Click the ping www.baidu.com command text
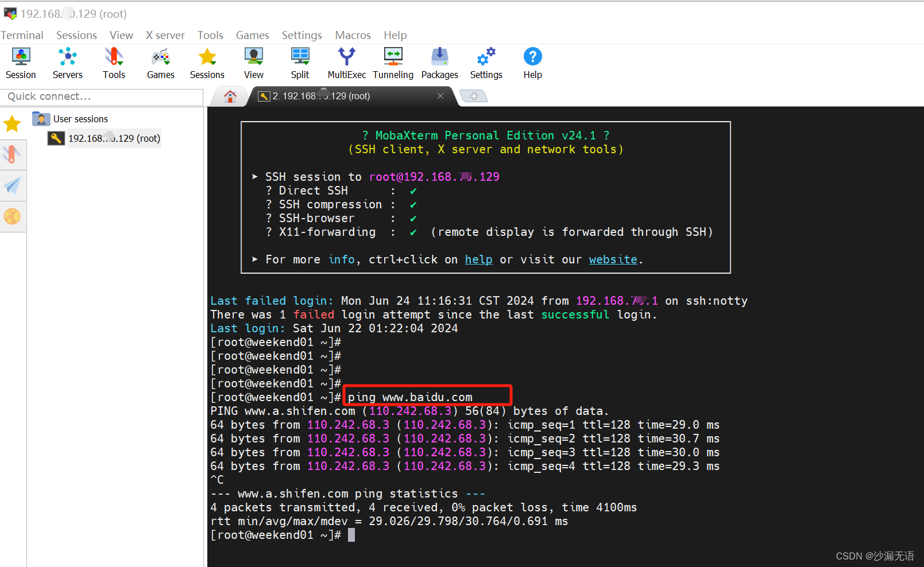Image resolution: width=924 pixels, height=567 pixels. click(410, 397)
